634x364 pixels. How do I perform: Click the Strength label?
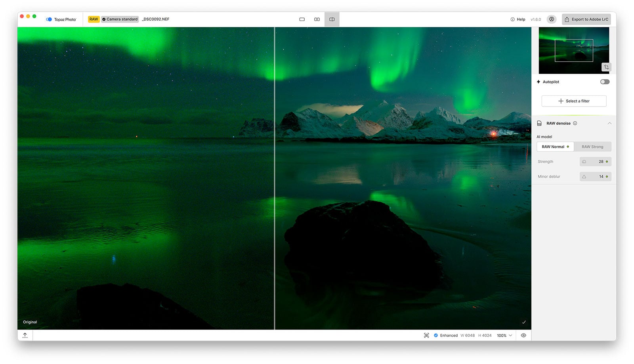click(545, 162)
